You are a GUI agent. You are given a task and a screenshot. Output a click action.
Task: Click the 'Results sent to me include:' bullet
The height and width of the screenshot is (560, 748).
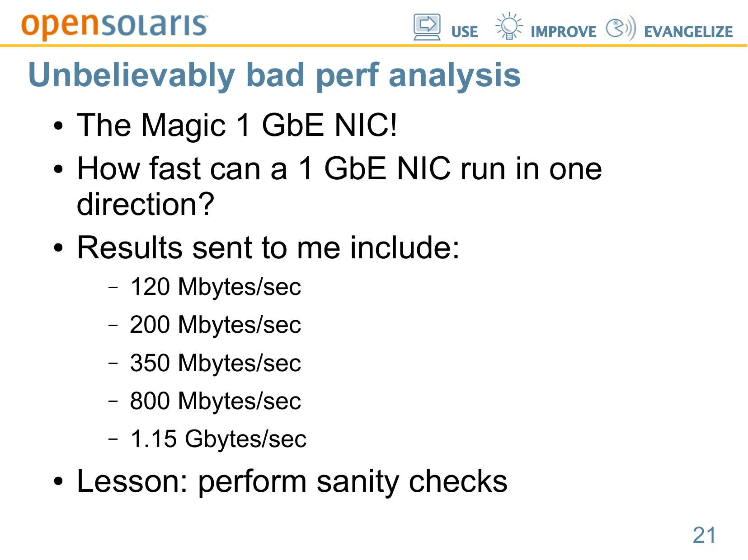click(268, 247)
